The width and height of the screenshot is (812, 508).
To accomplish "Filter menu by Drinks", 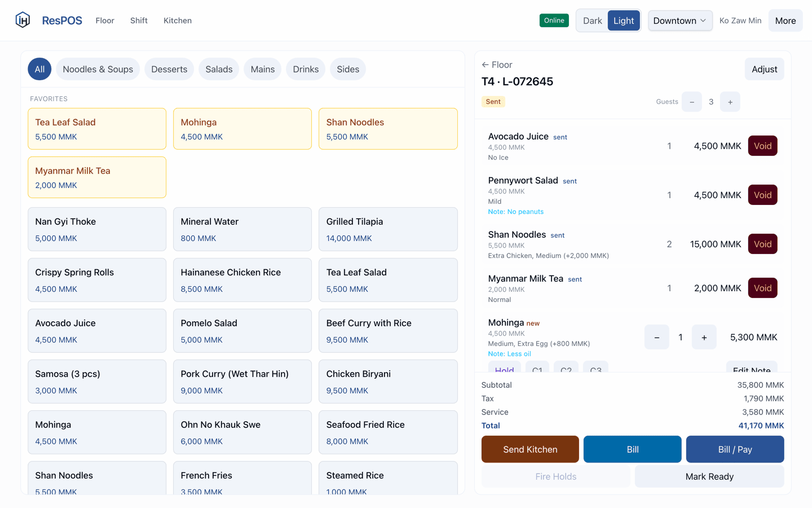I will pyautogui.click(x=306, y=69).
